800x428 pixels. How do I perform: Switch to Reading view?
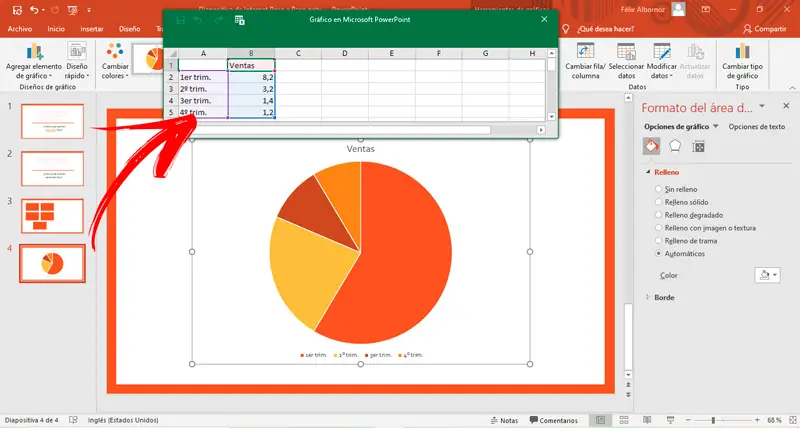647,420
